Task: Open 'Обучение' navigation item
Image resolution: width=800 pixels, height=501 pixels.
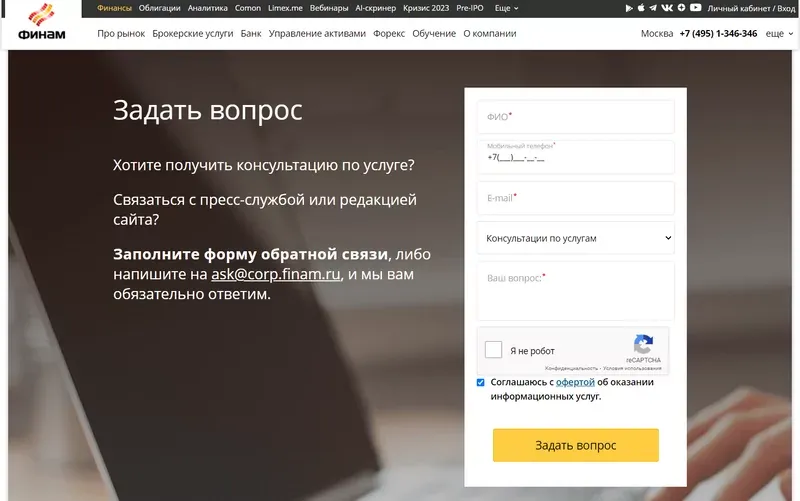Action: point(434,34)
